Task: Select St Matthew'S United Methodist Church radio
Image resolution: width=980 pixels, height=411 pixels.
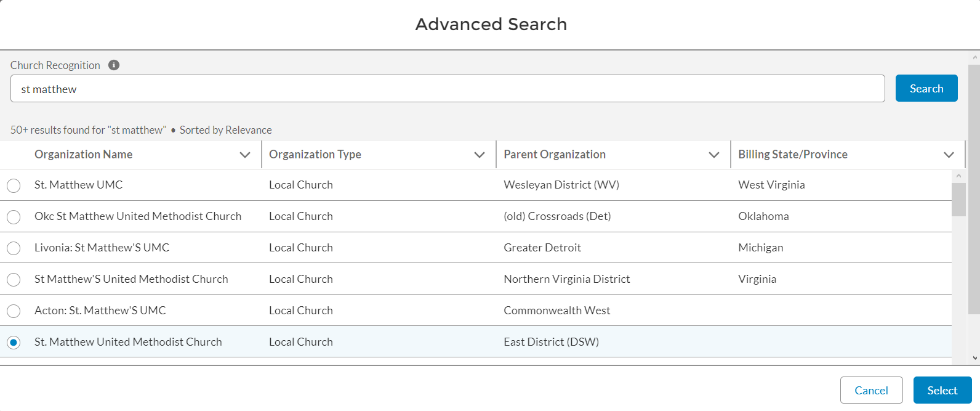Action: coord(14,280)
